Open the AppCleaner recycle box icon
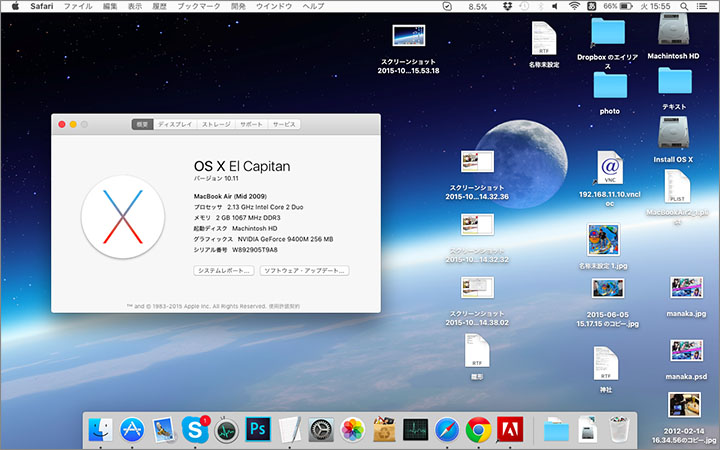The height and width of the screenshot is (450, 720). 384,430
